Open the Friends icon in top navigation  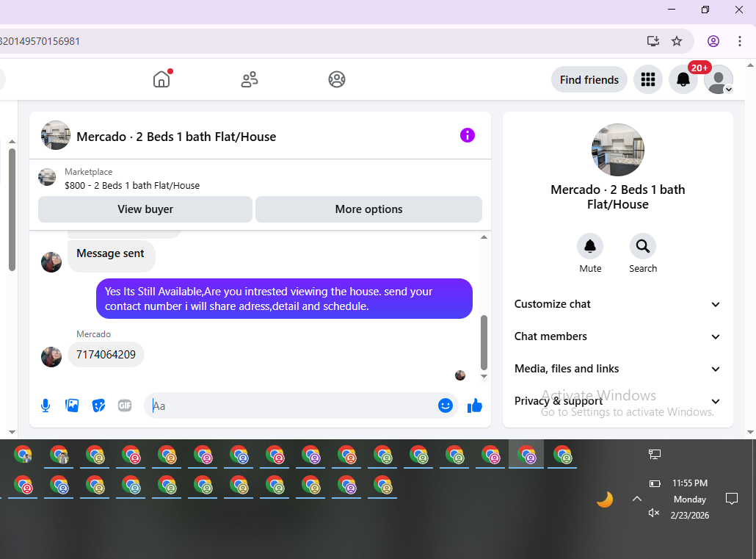(x=250, y=79)
